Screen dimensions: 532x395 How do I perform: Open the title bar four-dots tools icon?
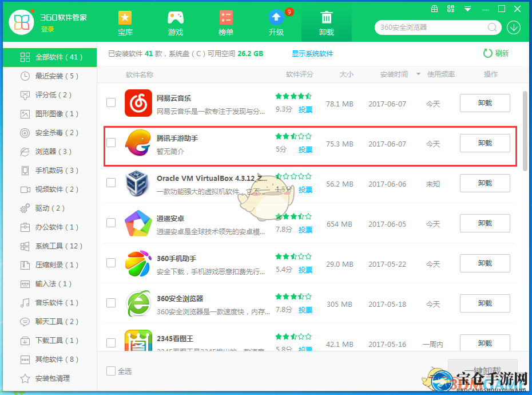click(451, 9)
